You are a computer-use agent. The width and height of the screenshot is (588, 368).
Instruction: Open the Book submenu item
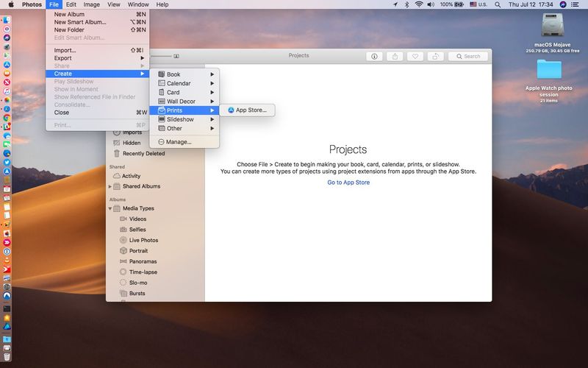point(184,74)
